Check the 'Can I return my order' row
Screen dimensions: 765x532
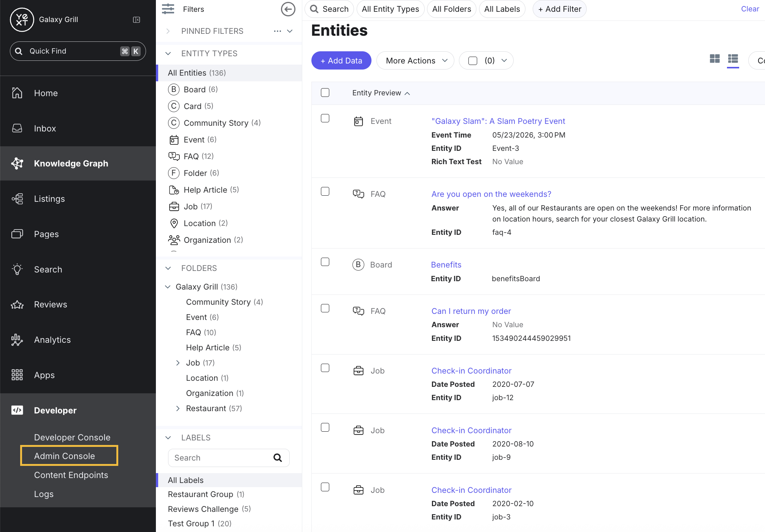point(325,308)
